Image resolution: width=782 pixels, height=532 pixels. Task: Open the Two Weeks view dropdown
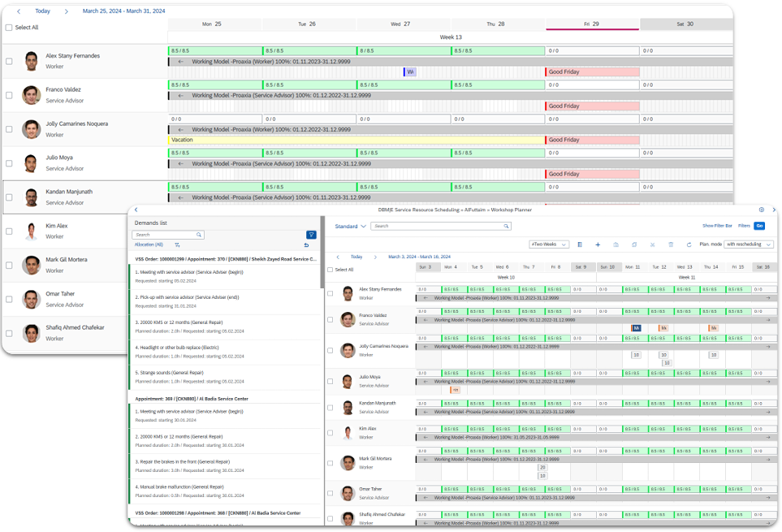(x=549, y=244)
